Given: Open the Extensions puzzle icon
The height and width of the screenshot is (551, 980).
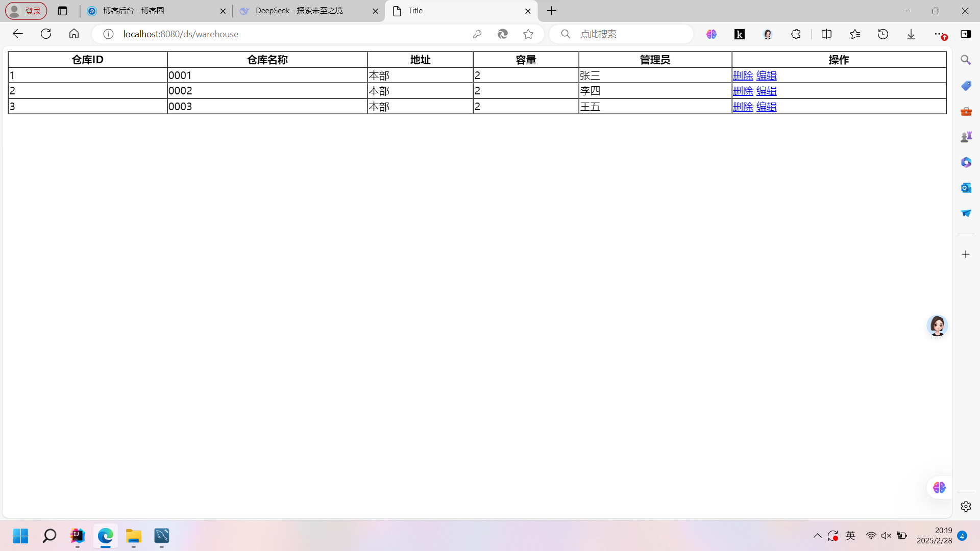Looking at the screenshot, I should point(796,34).
